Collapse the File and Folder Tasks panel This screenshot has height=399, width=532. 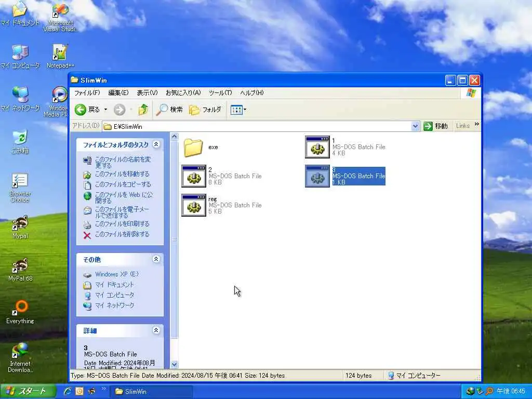point(156,144)
